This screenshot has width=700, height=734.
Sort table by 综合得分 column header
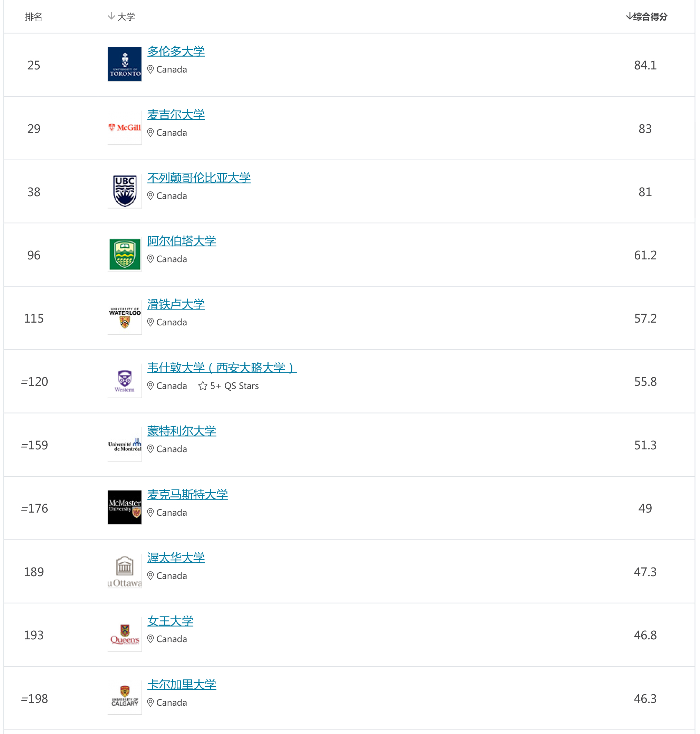[646, 17]
